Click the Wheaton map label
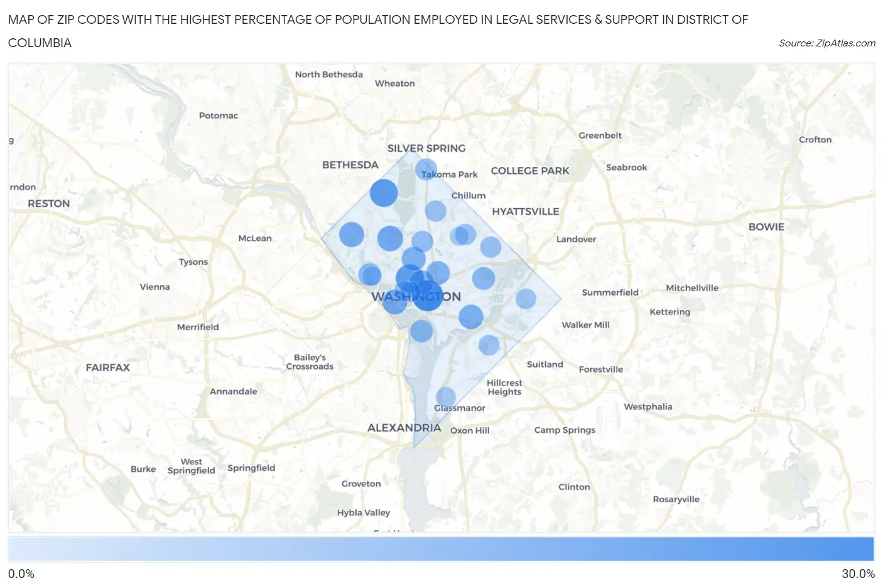 click(395, 83)
